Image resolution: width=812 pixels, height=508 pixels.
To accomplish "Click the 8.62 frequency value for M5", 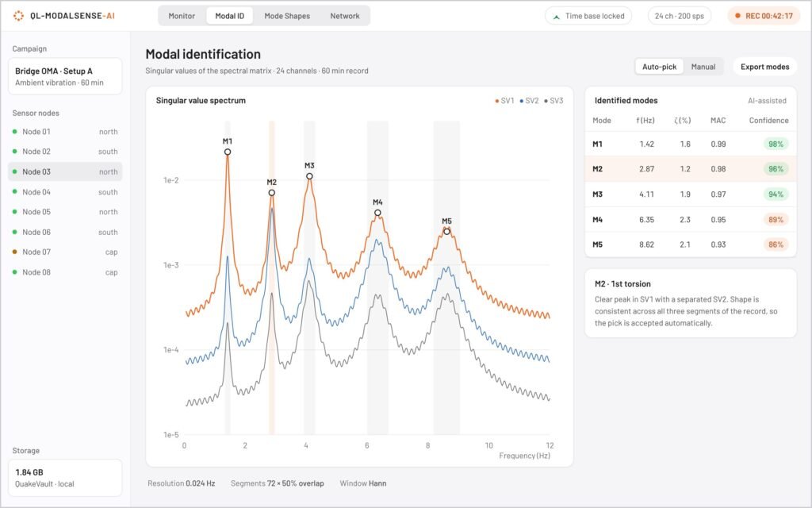I will coord(646,244).
